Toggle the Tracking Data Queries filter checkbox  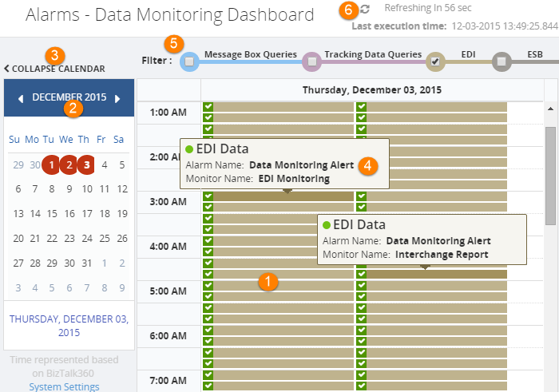point(312,61)
